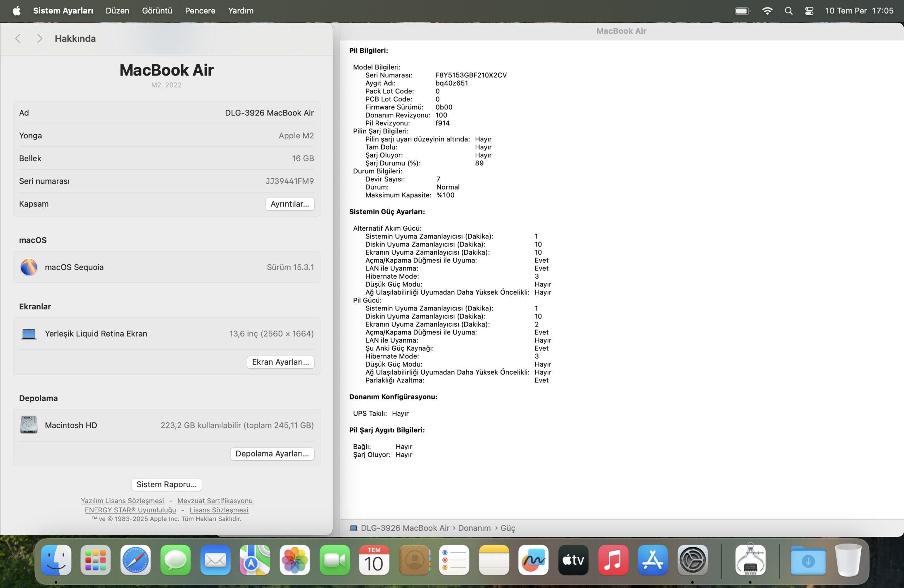Click Sistem Raporu button
This screenshot has width=904, height=588.
(166, 484)
